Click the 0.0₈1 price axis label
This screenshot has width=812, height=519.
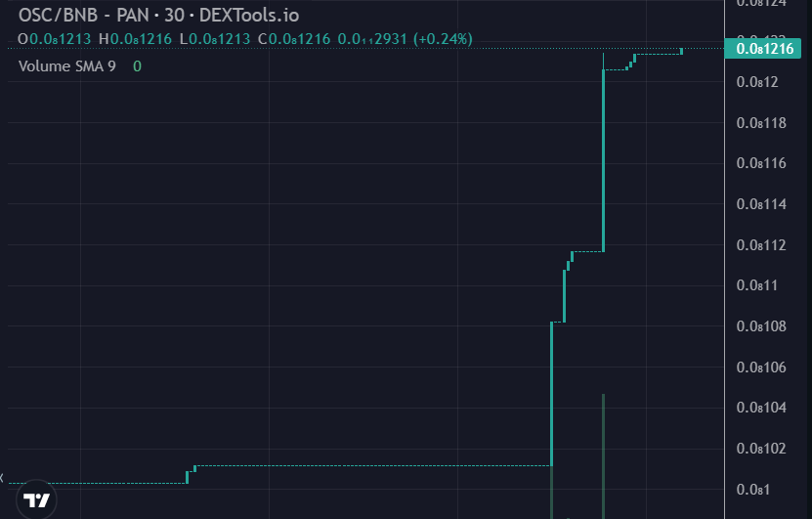753,490
